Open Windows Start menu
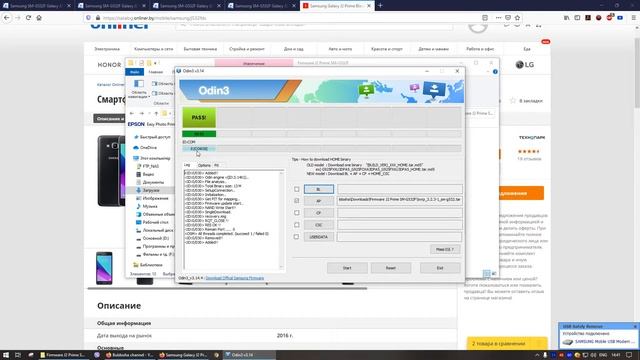Image resolution: width=640 pixels, height=360 pixels. (6, 355)
